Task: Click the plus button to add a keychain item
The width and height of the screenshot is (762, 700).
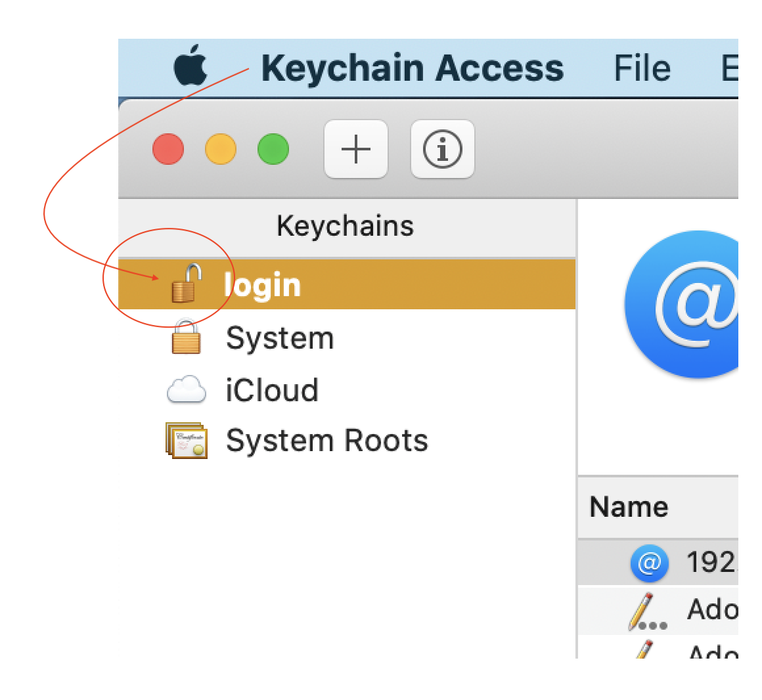Action: pyautogui.click(x=356, y=149)
